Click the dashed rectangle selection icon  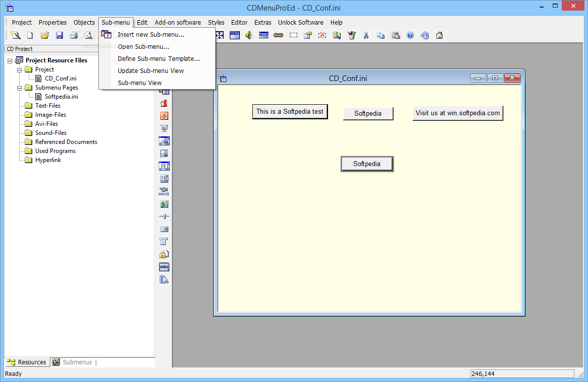click(x=293, y=35)
